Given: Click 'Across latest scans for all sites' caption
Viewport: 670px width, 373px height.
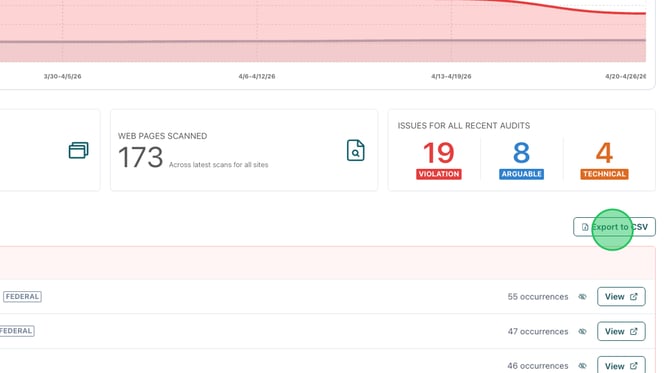Looking at the screenshot, I should point(218,164).
